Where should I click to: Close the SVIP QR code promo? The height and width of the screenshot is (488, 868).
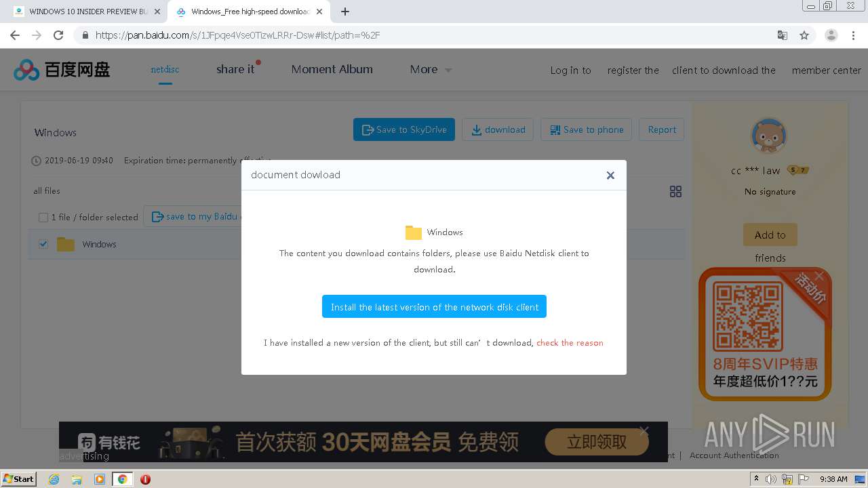[x=819, y=276]
